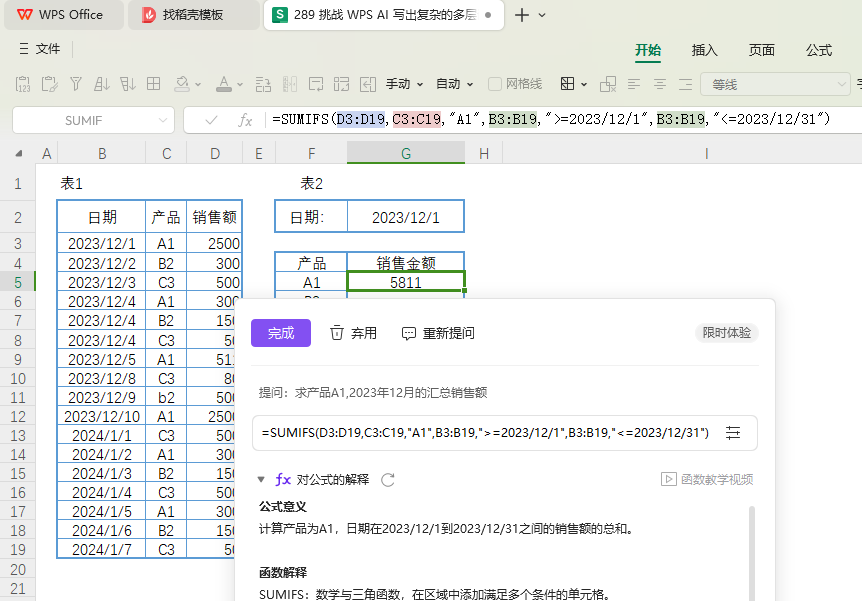Screen dimensions: 862x601
Task: Click the wrap text icon
Action: tap(316, 84)
